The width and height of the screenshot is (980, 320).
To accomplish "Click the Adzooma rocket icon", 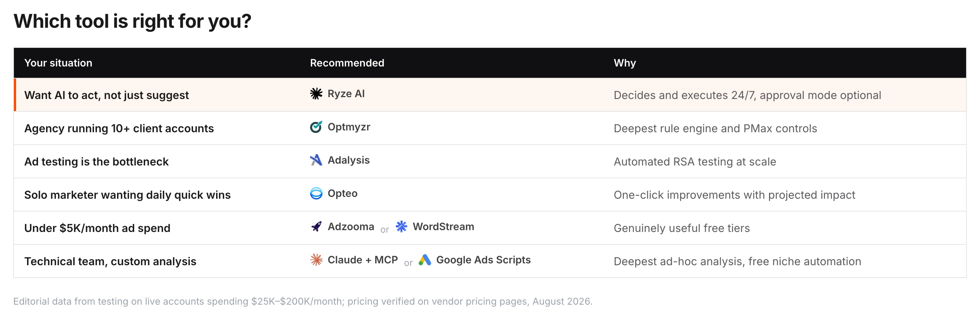I will (316, 226).
